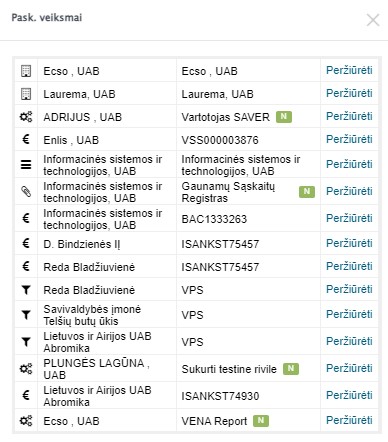Click the gears icon next to ADRIJUS, UAB
This screenshot has height=442, width=388.
(26, 117)
